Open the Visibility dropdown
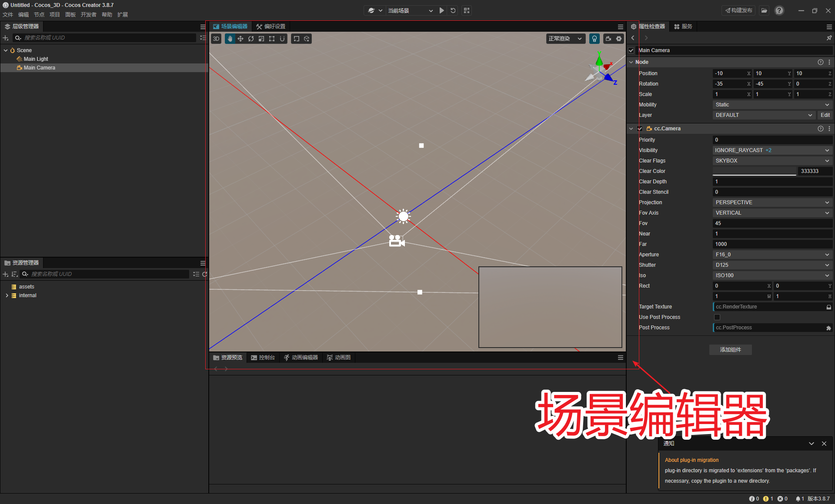The width and height of the screenshot is (835, 504). (772, 150)
